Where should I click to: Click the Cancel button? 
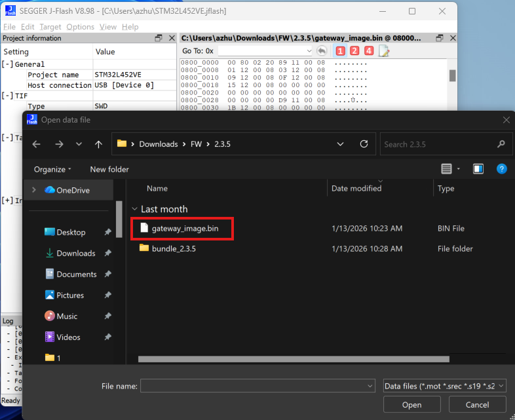(x=477, y=404)
